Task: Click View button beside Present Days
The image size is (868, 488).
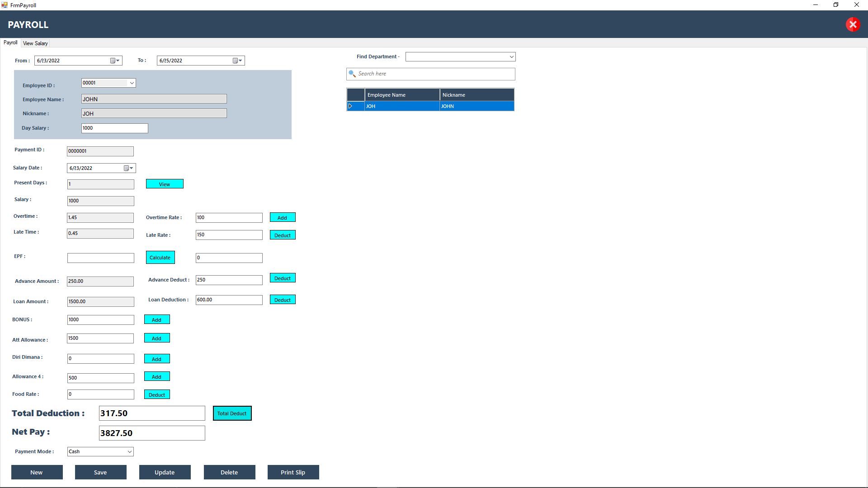Action: coord(165,184)
